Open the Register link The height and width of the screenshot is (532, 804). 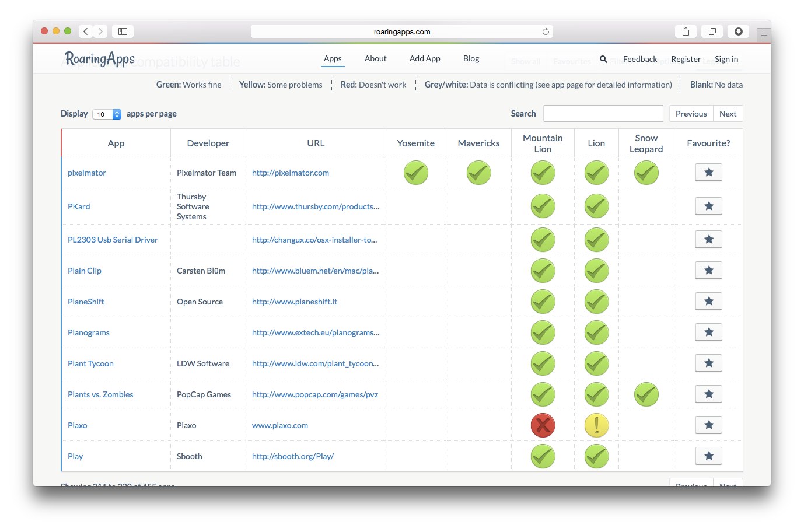[x=686, y=59]
